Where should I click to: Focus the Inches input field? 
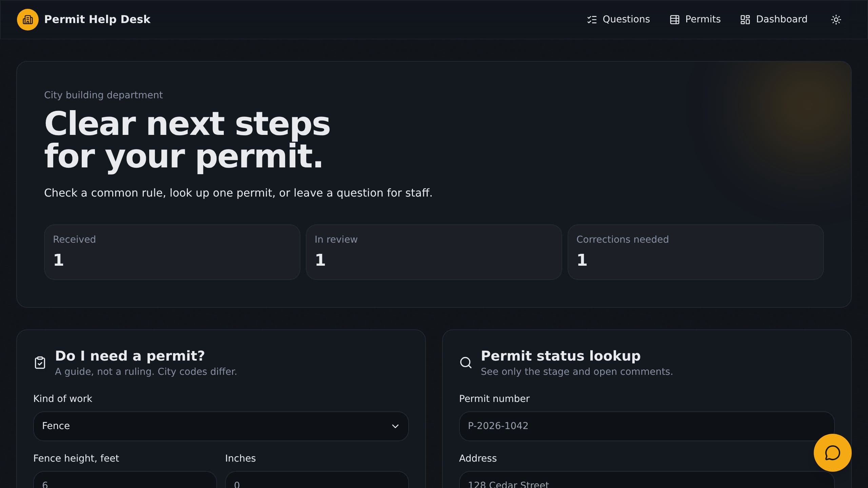(x=317, y=480)
